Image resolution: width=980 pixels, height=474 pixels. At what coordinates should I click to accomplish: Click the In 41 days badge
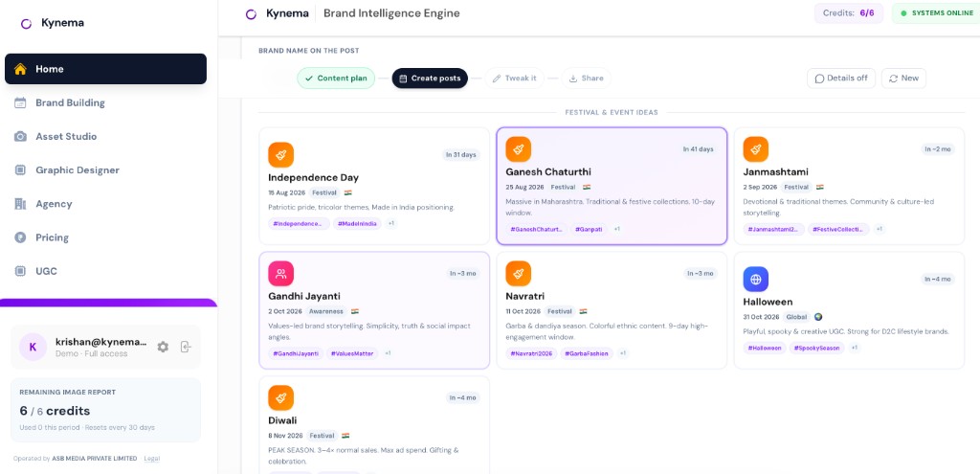(x=698, y=148)
